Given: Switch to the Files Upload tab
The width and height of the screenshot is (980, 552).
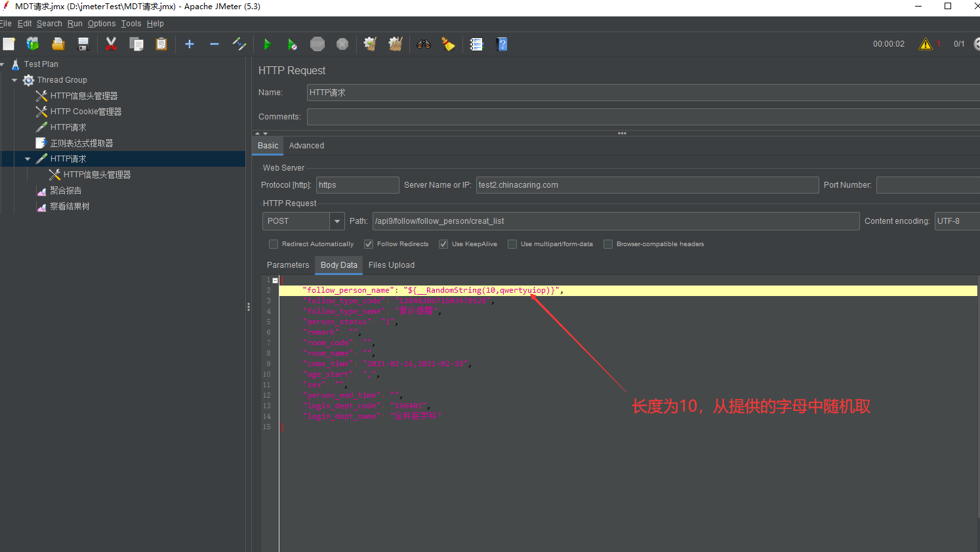Looking at the screenshot, I should [x=392, y=265].
